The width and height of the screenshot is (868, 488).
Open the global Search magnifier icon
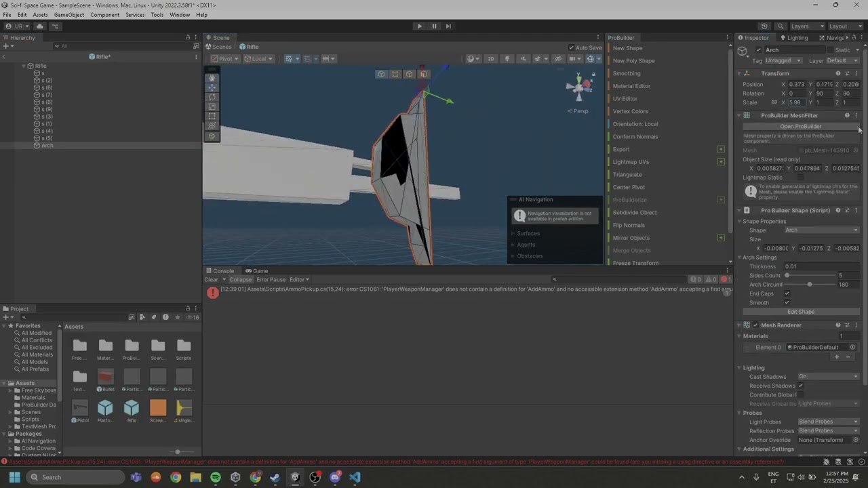781,26
